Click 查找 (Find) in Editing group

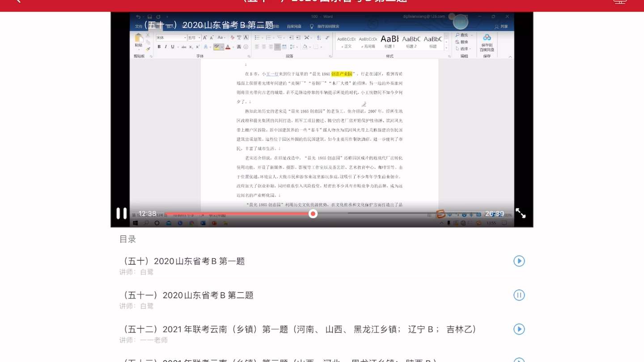(x=463, y=35)
